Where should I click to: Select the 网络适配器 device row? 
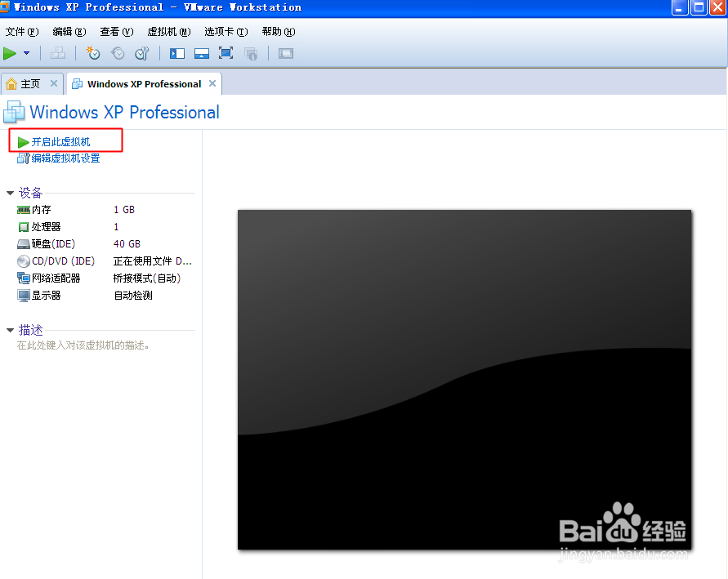[105, 278]
